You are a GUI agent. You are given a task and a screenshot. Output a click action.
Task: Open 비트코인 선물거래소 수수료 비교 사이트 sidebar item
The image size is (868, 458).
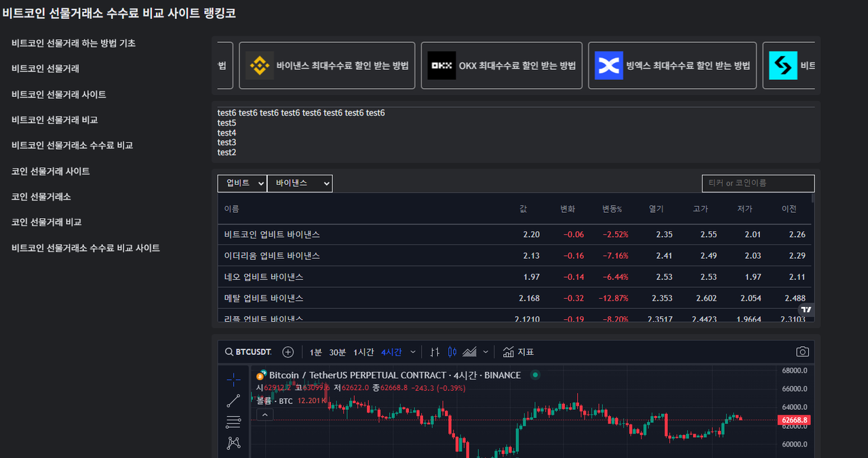click(85, 248)
